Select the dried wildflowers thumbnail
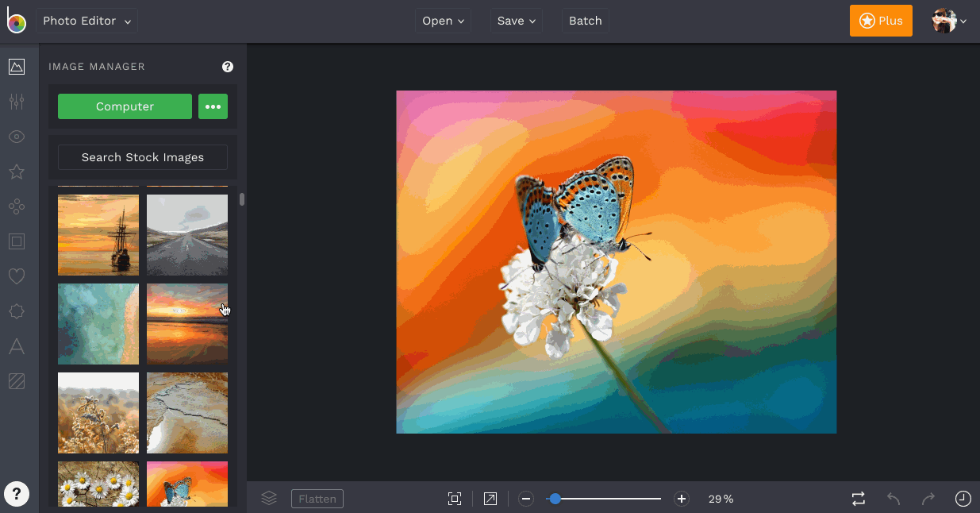 (x=98, y=413)
